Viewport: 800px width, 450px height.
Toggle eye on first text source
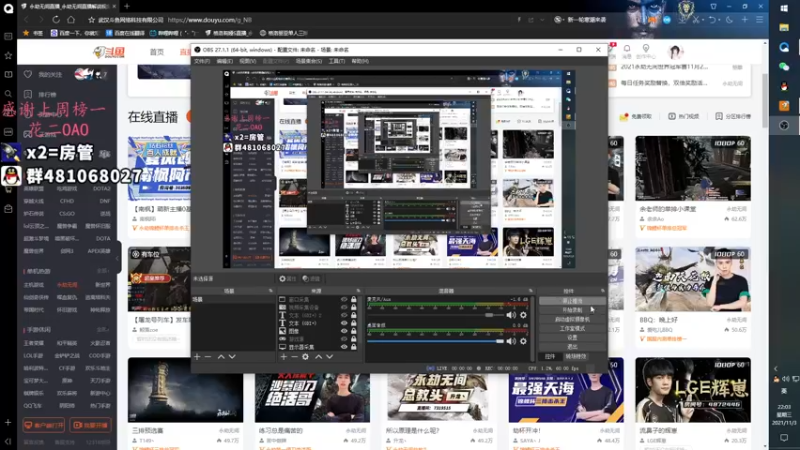[x=344, y=315]
